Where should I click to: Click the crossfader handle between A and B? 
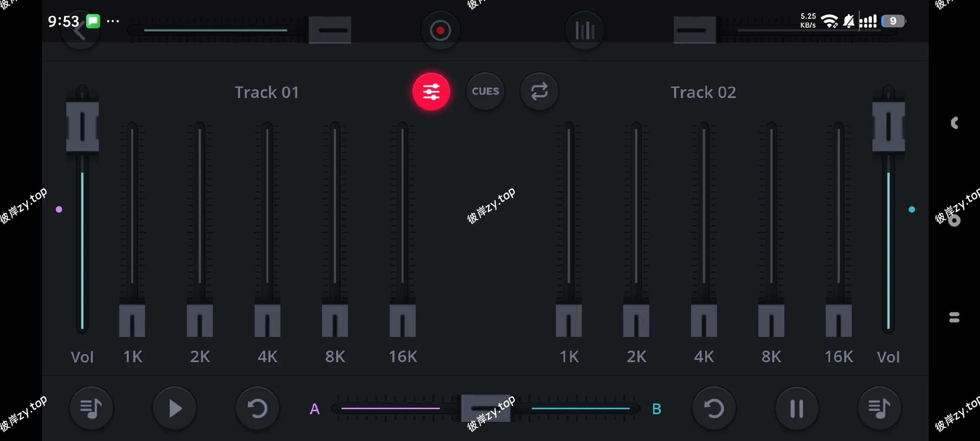click(x=485, y=408)
